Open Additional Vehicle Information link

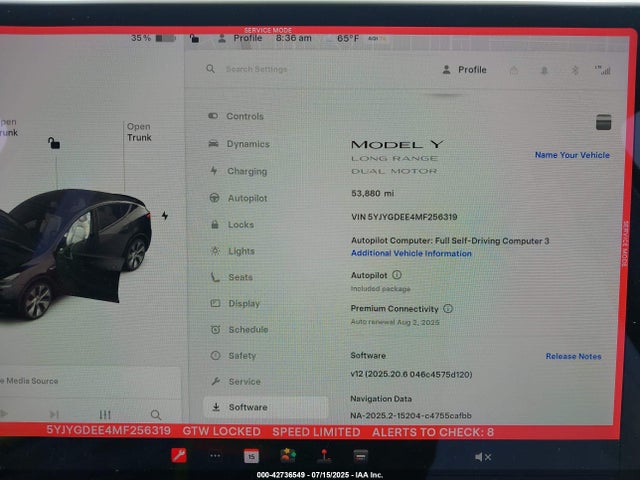click(411, 253)
